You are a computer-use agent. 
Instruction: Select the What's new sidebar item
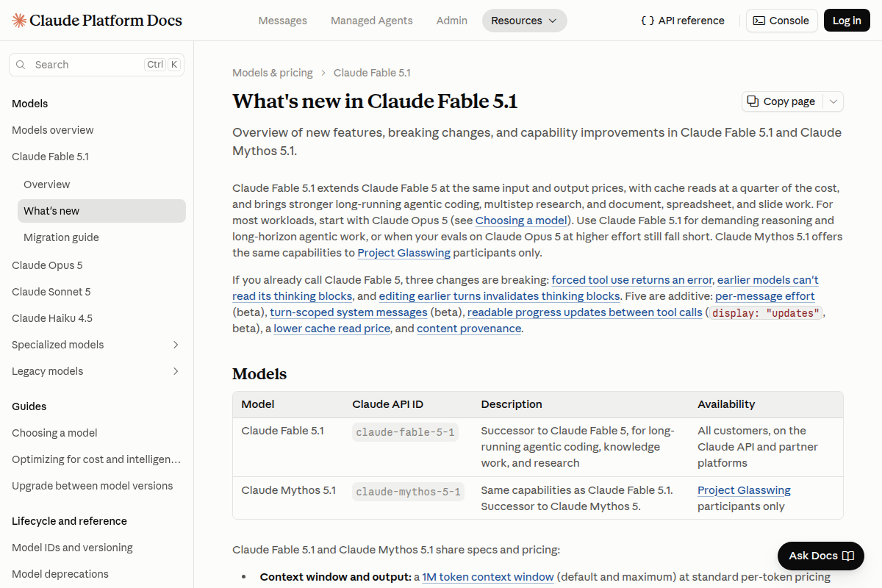point(101,211)
